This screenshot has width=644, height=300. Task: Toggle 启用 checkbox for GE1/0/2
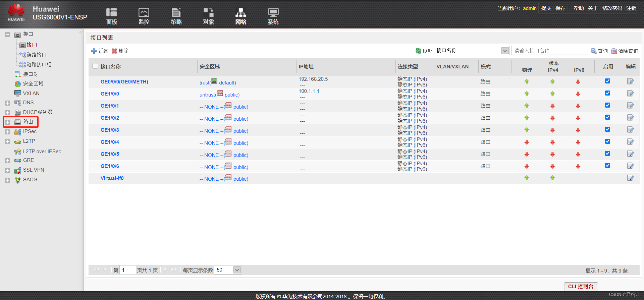[x=607, y=117]
